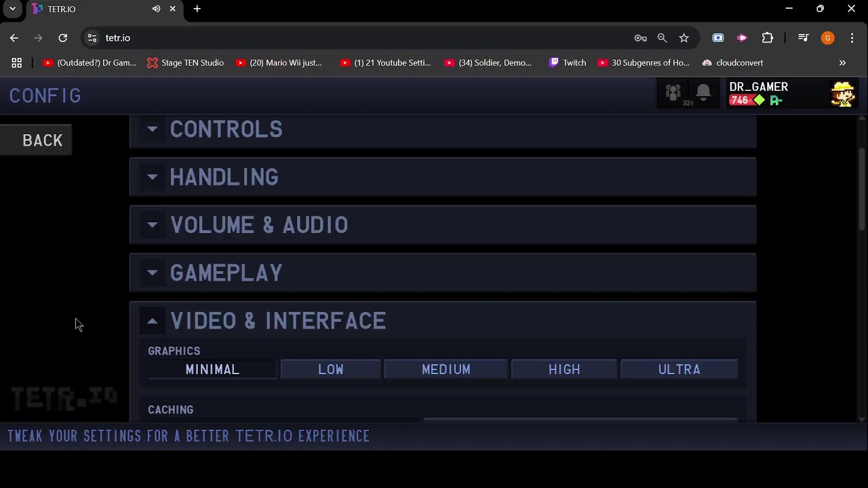Open the '(20) Mario Wii just...' bookmark
The width and height of the screenshot is (868, 488).
point(279,63)
